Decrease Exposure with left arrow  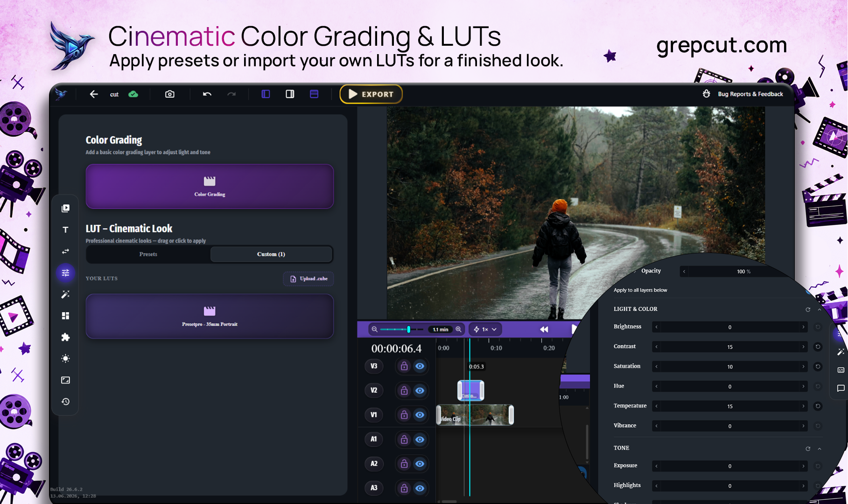(657, 466)
